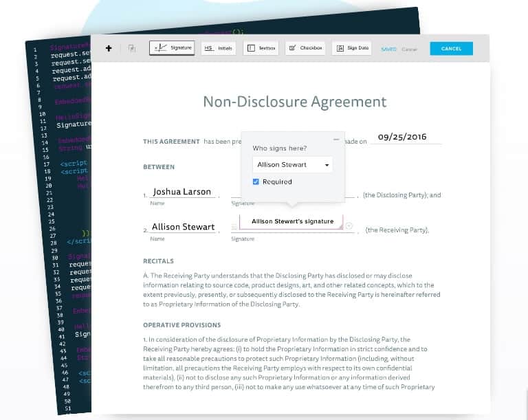Screen dimensions: 528x420
Task: Click the resize corner of signature field
Action: (340, 227)
